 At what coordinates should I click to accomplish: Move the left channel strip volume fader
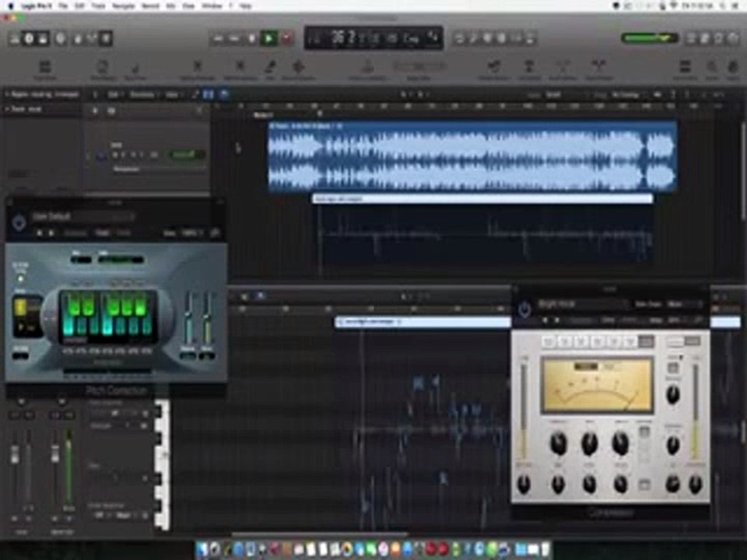(x=15, y=453)
